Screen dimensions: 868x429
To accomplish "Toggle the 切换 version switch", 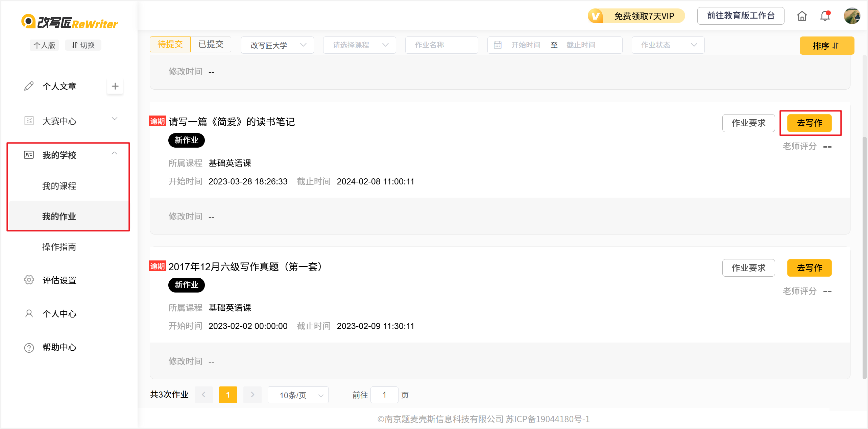I will point(83,45).
